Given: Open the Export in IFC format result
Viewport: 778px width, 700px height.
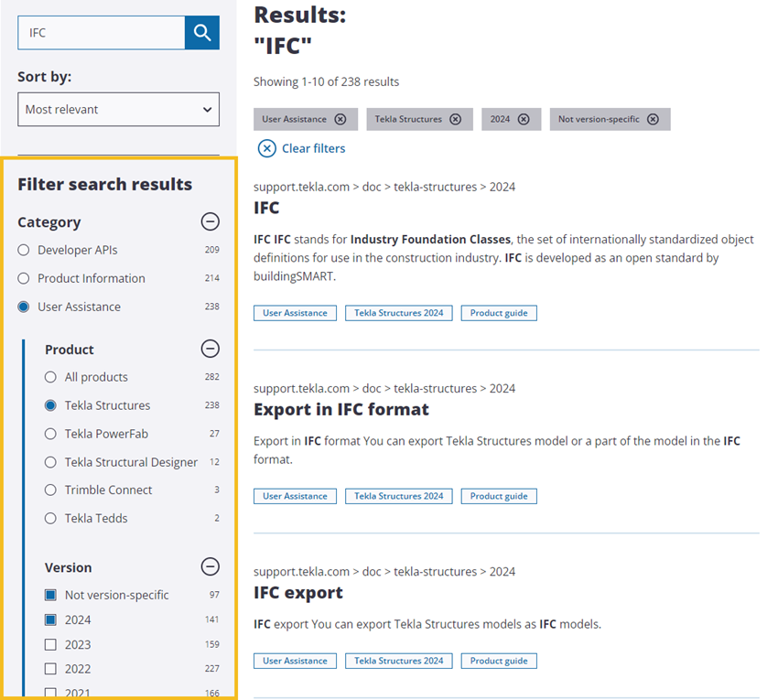Looking at the screenshot, I should pyautogui.click(x=341, y=410).
